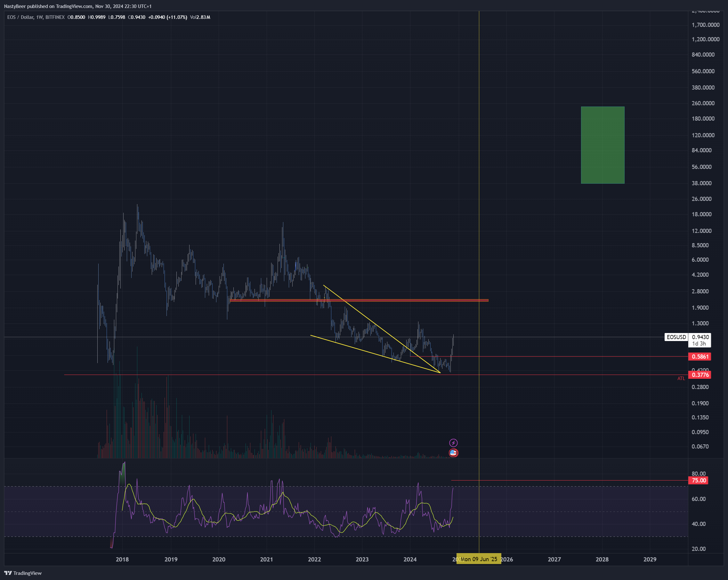Click the 1.3000 price axis label
728x580 pixels.
(700, 323)
